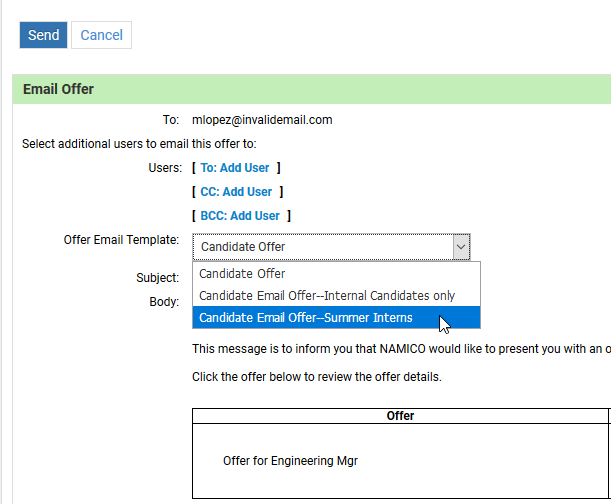This screenshot has width=611, height=504.
Task: Open the Offer for Engineering Mgr entry
Action: (x=290, y=461)
